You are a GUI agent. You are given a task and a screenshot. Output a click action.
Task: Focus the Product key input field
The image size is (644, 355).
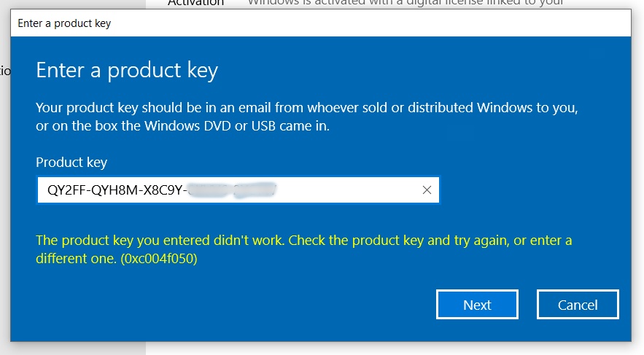[x=238, y=190]
